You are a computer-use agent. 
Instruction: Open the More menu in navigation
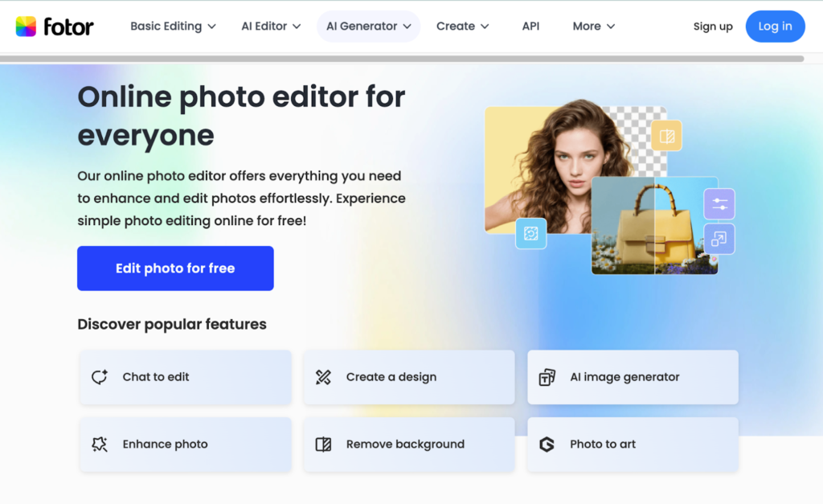593,27
